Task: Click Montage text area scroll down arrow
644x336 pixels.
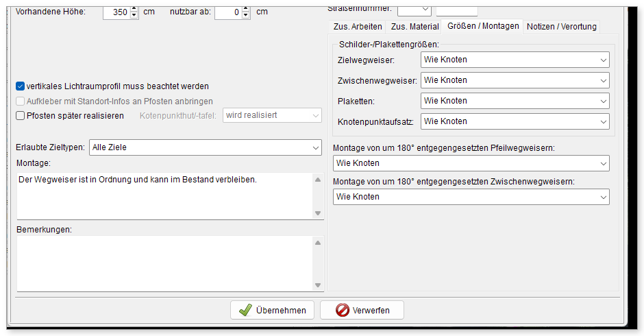Action: (318, 213)
